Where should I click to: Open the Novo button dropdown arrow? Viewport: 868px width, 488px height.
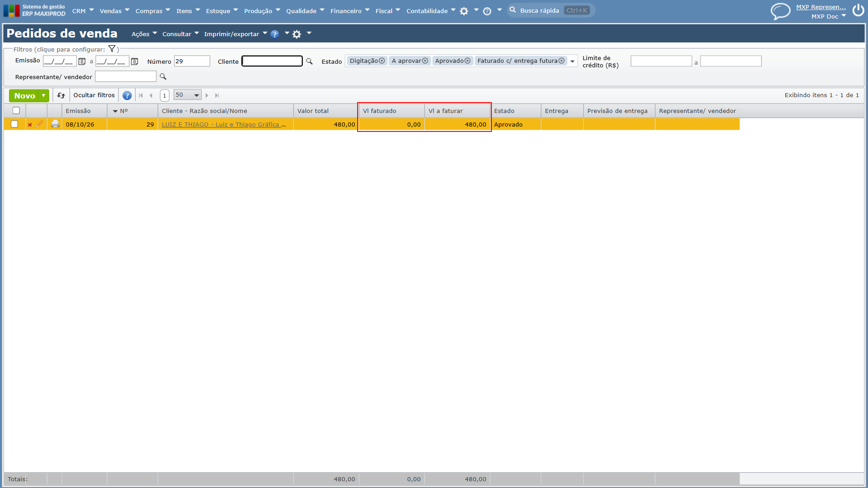tap(43, 95)
